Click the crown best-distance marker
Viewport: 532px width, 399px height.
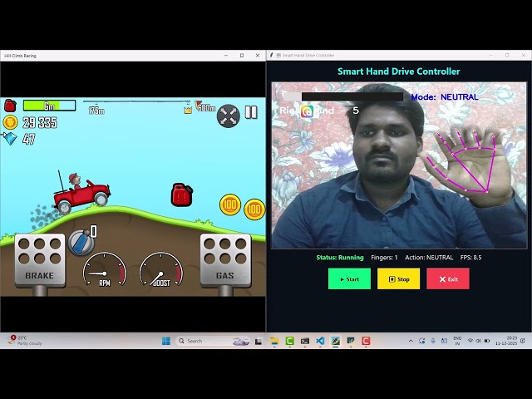tap(188, 110)
